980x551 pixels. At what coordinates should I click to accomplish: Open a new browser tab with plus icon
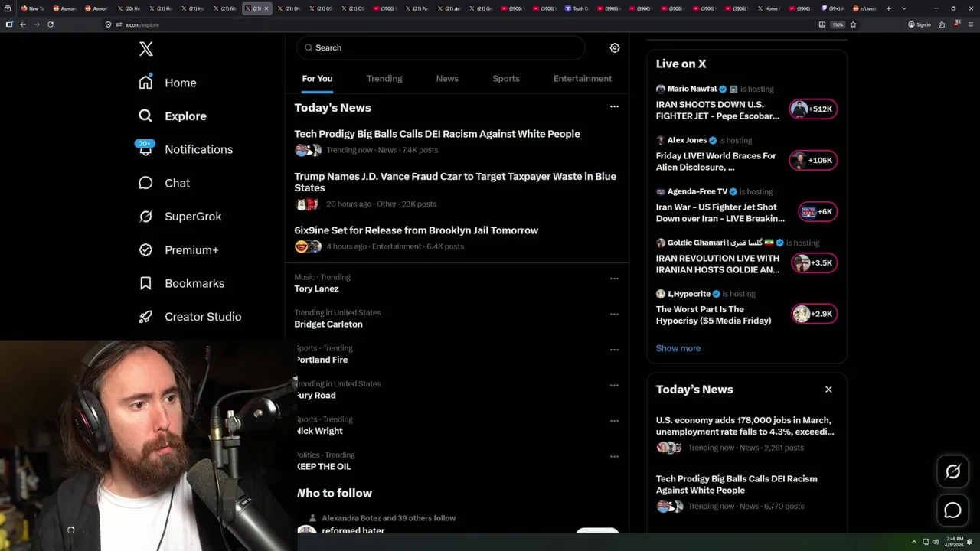888,8
